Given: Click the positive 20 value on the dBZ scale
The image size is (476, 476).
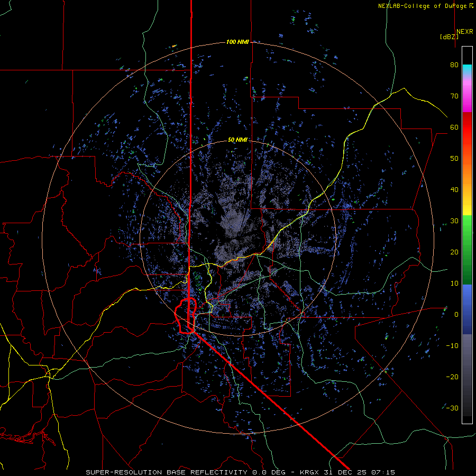Looking at the screenshot, I should (x=454, y=252).
